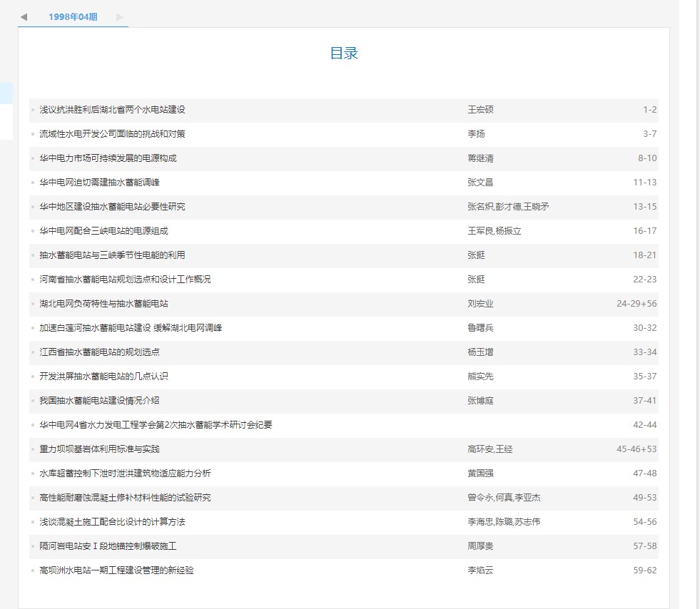The width and height of the screenshot is (700, 609).
Task: Click author 李焰云
Action: (x=480, y=570)
